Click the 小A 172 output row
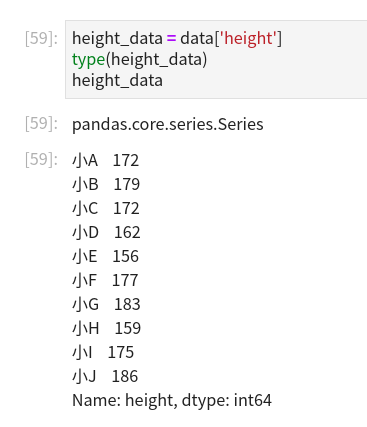 pos(105,160)
